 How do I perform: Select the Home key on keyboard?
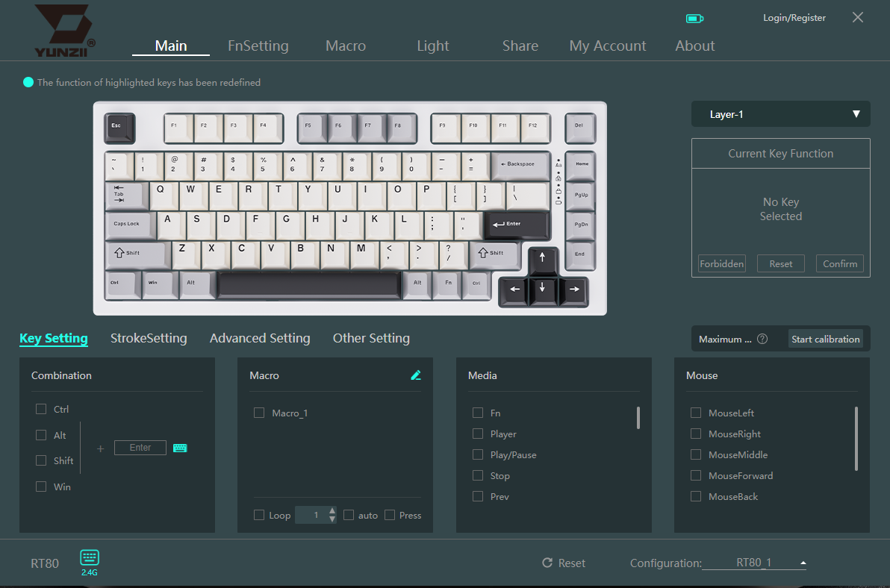581,166
